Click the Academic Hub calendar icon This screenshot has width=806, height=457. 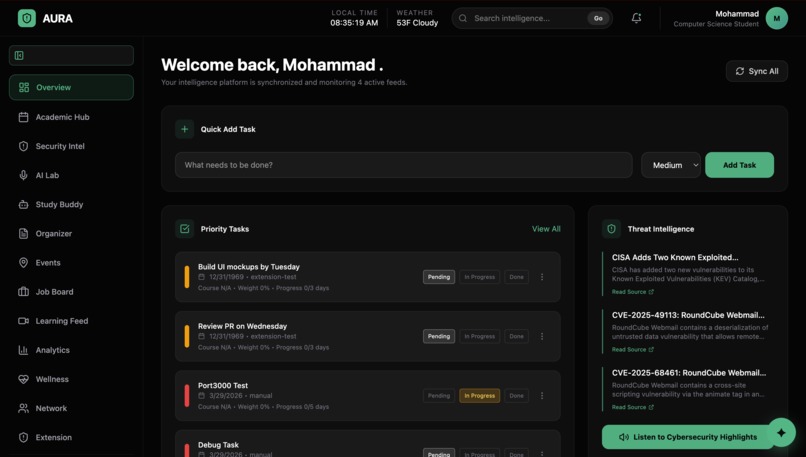[x=23, y=117]
